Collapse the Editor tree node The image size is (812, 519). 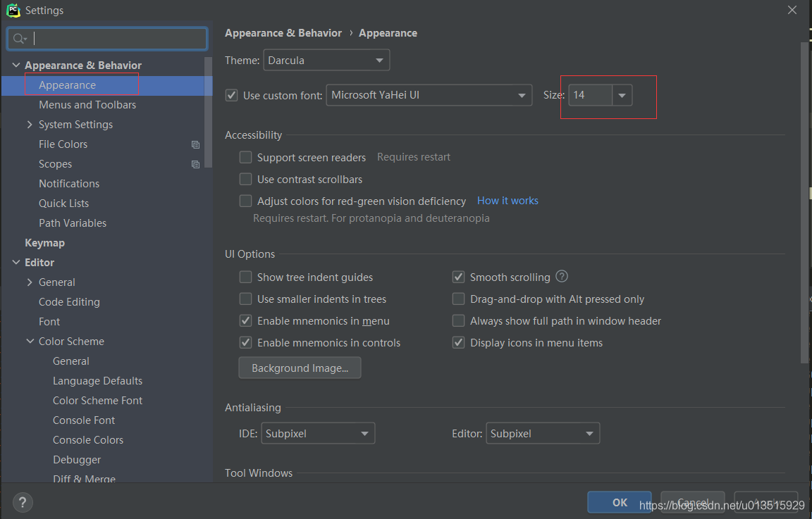coord(16,263)
